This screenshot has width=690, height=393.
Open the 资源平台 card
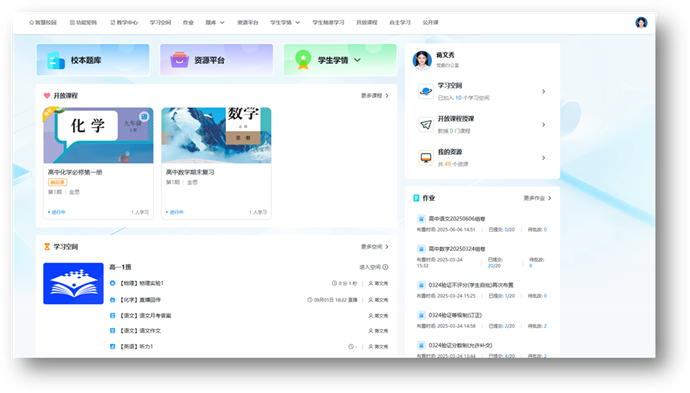tap(217, 60)
